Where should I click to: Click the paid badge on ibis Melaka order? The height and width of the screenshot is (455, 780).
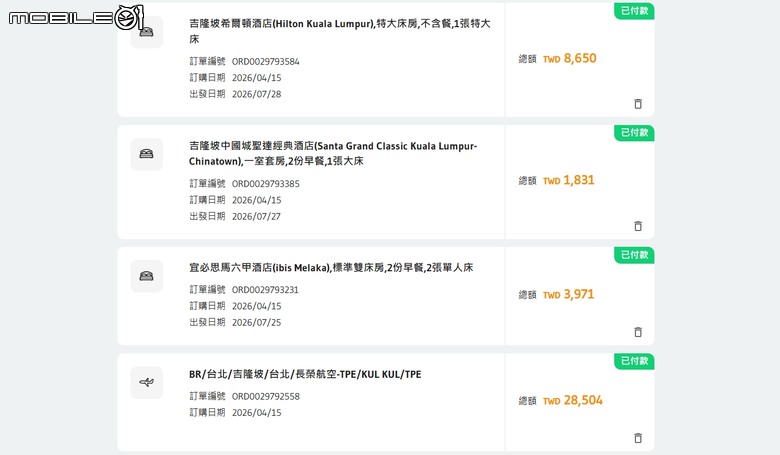[634, 255]
